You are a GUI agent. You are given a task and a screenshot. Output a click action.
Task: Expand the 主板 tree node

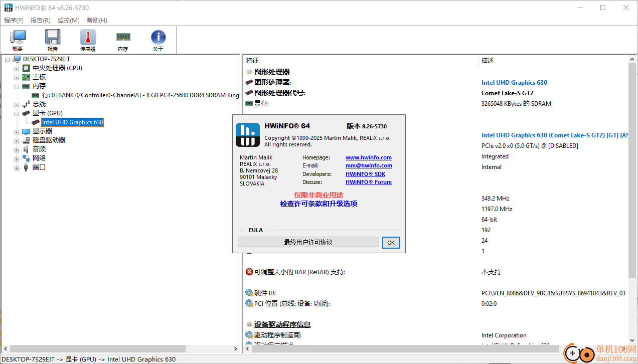point(17,77)
